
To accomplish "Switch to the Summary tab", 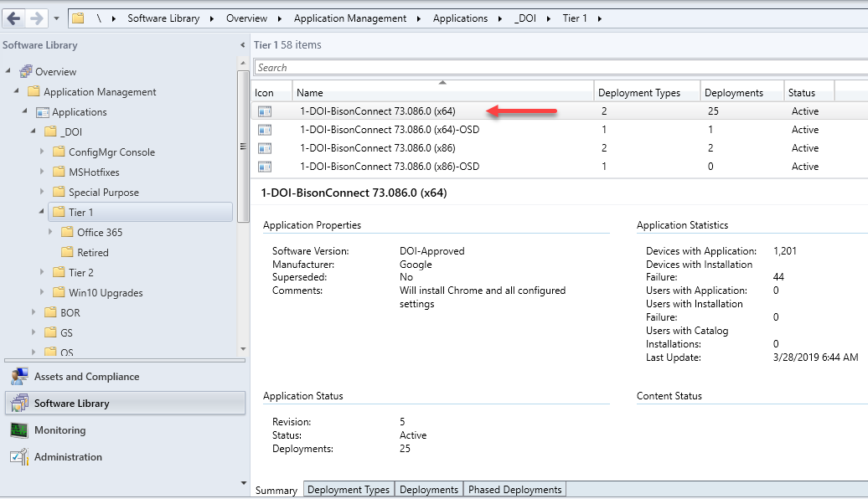I will (x=276, y=490).
